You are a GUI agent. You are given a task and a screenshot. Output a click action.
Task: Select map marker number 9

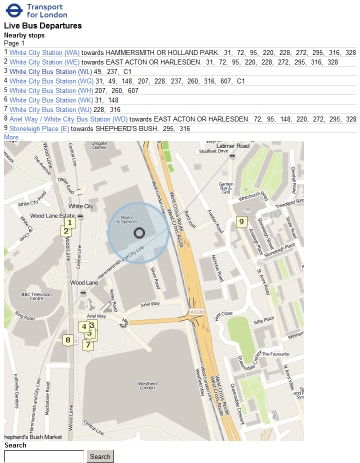coord(242,222)
